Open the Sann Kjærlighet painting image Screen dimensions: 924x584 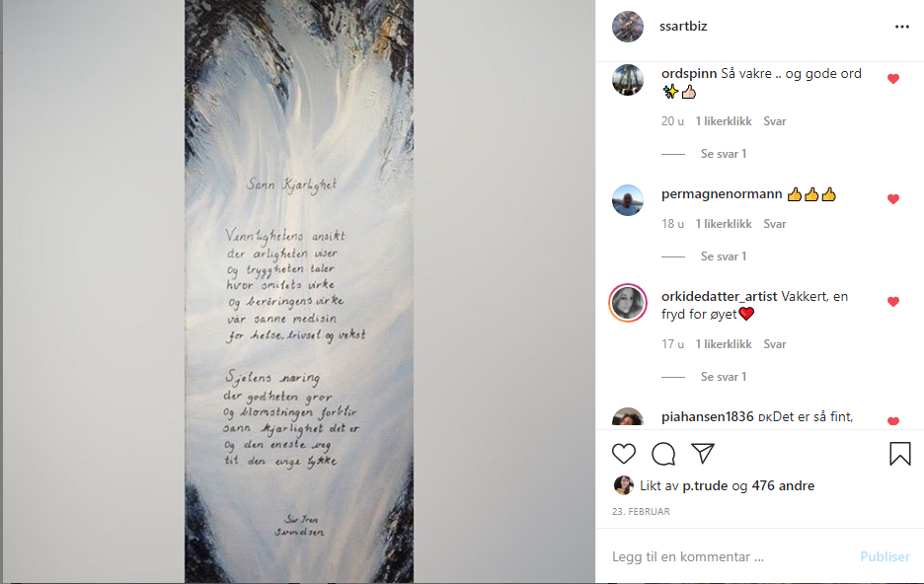299,291
